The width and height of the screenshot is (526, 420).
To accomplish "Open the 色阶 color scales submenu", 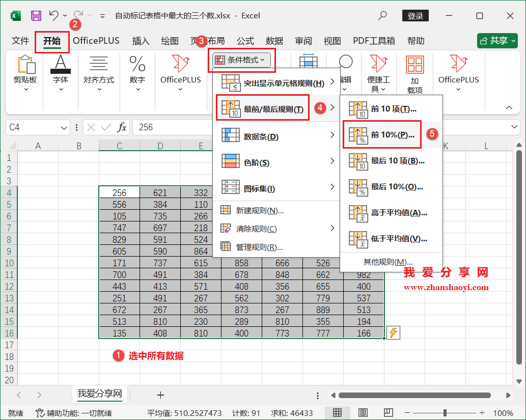I will point(277,161).
